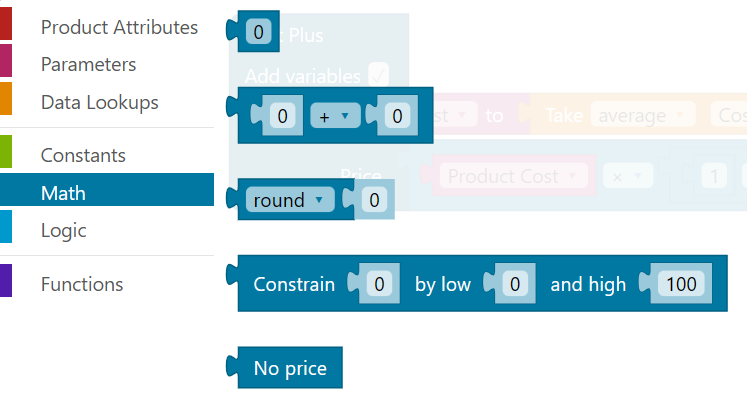Open the Product Attributes category
747x412 pixels.
pyautogui.click(x=119, y=28)
